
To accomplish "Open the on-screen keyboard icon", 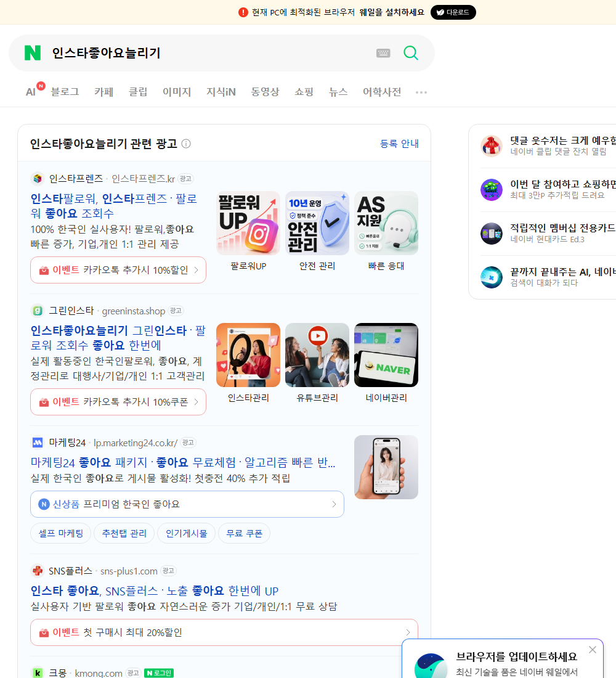I will [x=383, y=53].
